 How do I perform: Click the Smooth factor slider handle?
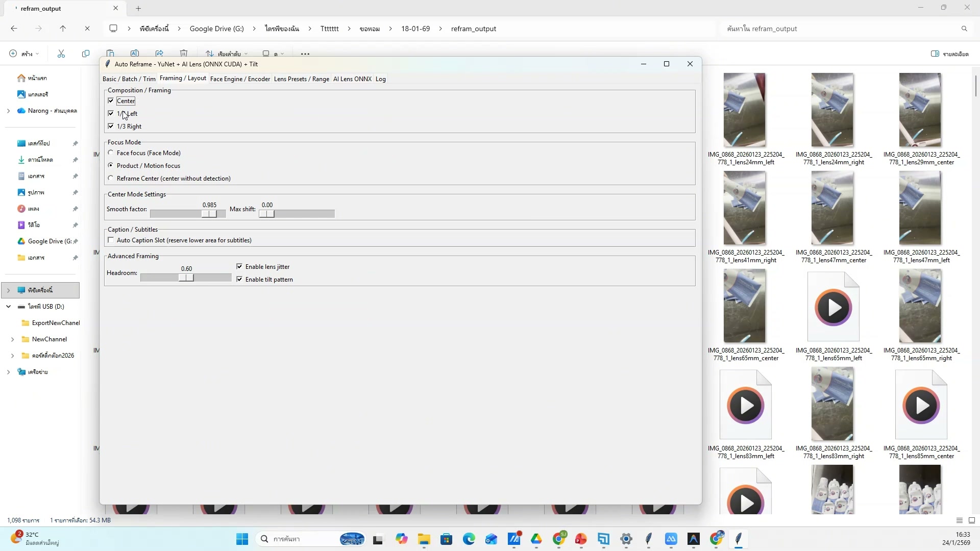click(x=209, y=214)
